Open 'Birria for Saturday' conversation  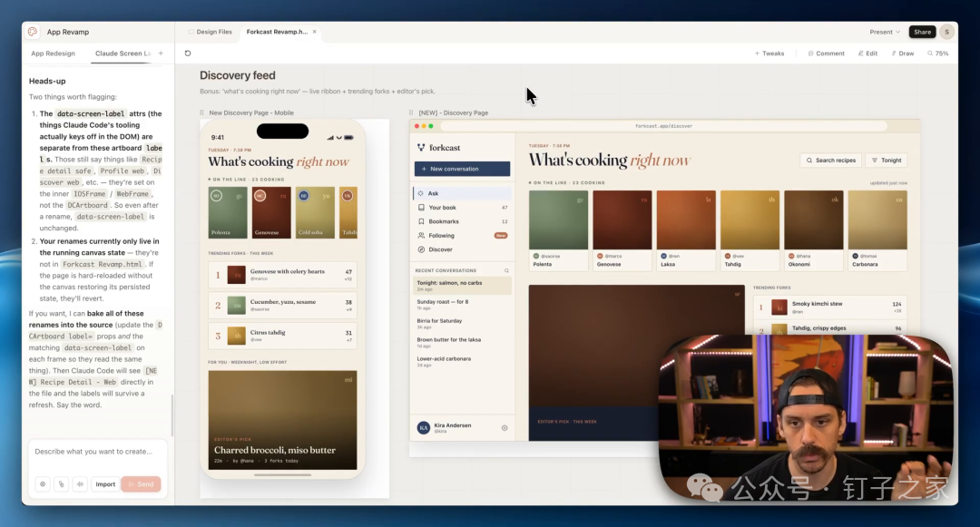pyautogui.click(x=462, y=324)
